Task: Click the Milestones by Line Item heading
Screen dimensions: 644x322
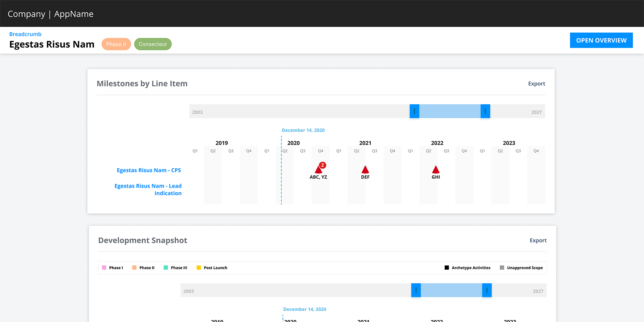Action: [x=142, y=84]
